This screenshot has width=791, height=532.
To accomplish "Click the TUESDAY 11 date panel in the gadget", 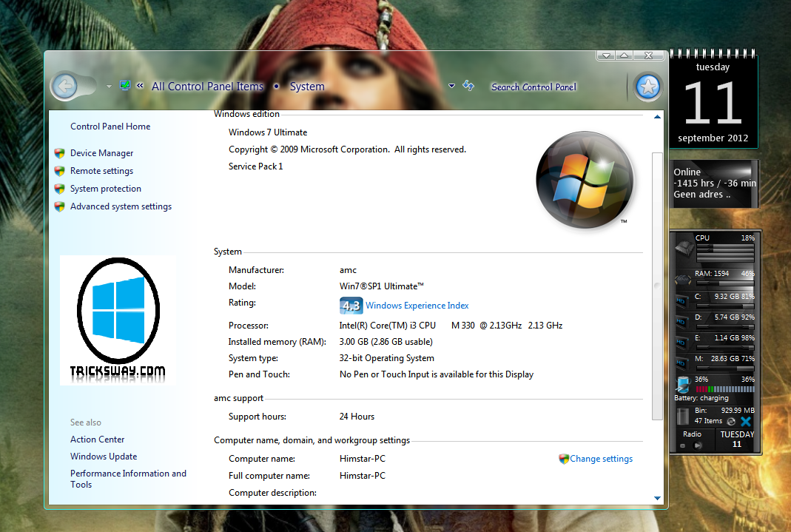I will (736, 440).
